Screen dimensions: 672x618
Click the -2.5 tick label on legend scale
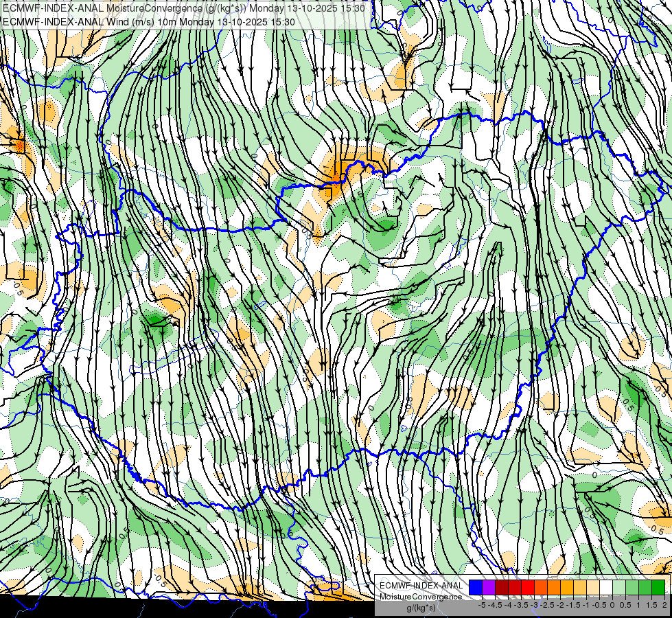tap(547, 605)
